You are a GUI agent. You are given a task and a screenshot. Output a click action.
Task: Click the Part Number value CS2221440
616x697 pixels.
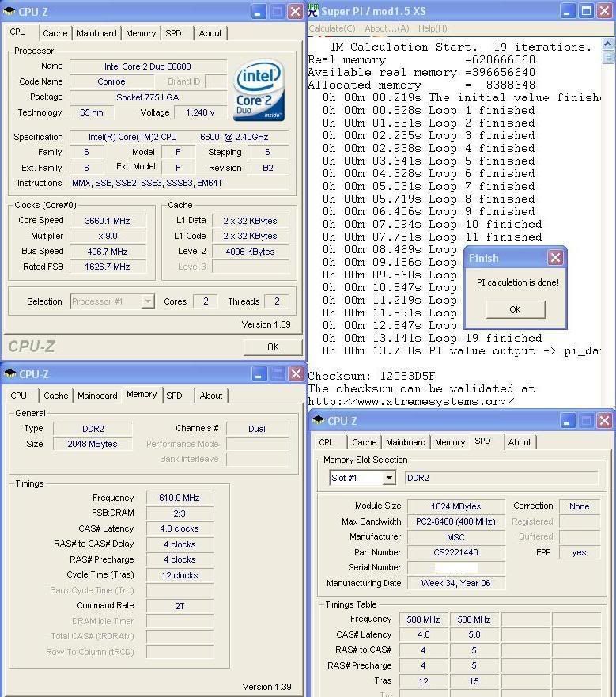click(x=456, y=552)
